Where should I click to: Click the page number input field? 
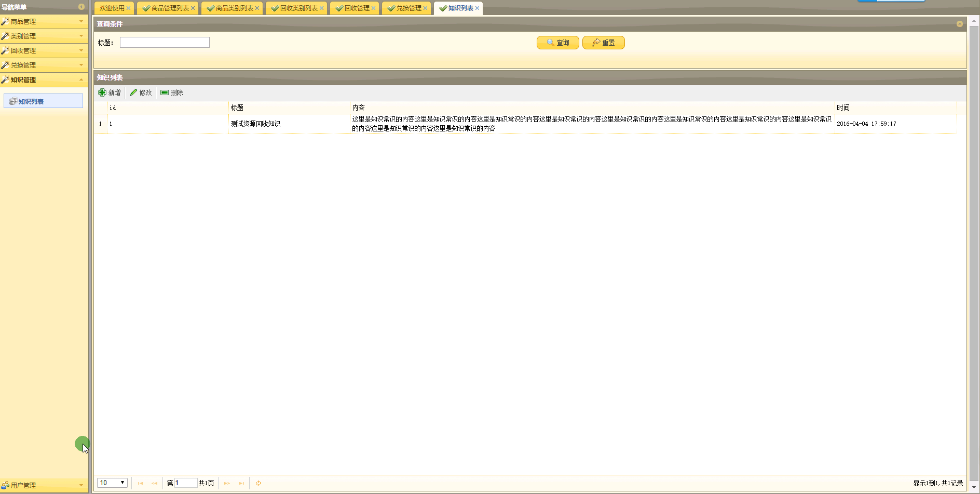[x=186, y=483]
